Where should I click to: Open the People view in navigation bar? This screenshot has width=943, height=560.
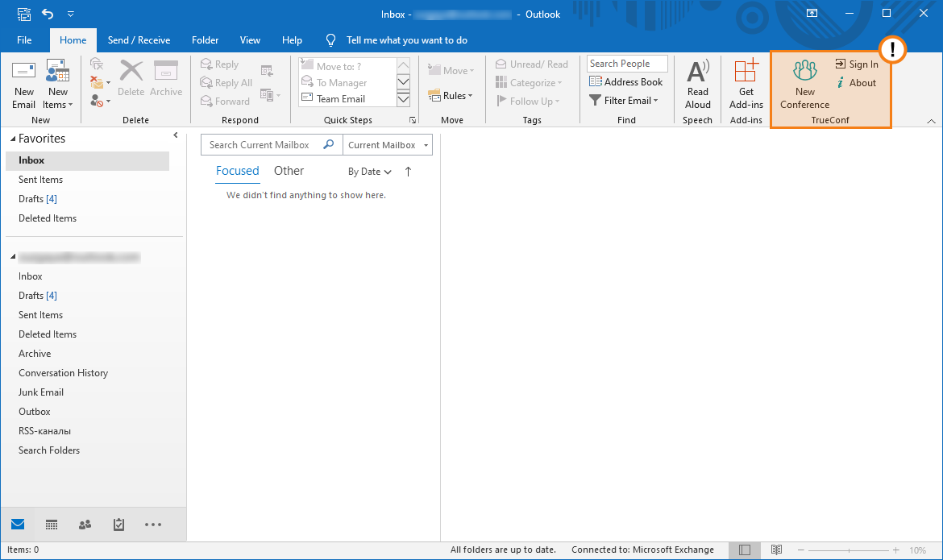(85, 525)
